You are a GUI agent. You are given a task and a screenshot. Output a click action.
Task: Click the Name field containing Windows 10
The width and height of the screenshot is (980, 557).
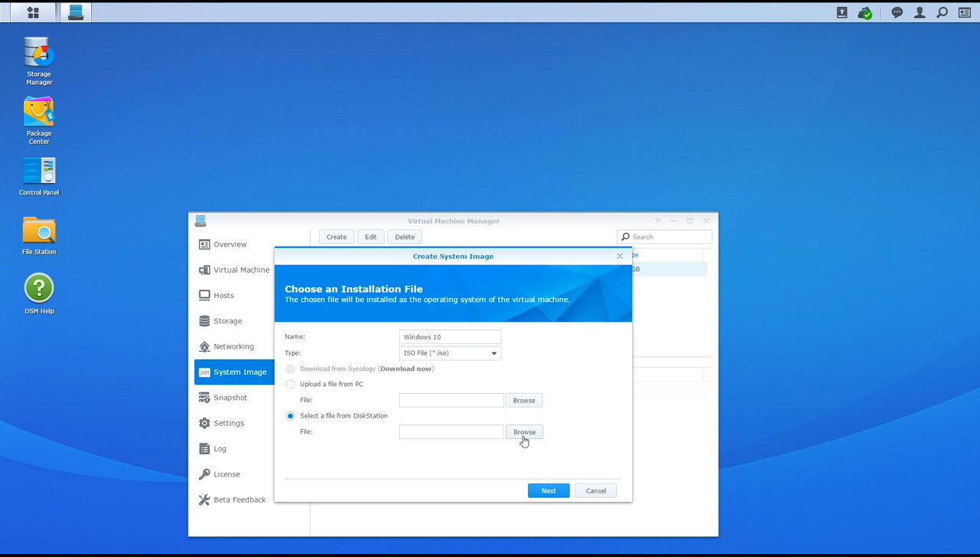449,336
